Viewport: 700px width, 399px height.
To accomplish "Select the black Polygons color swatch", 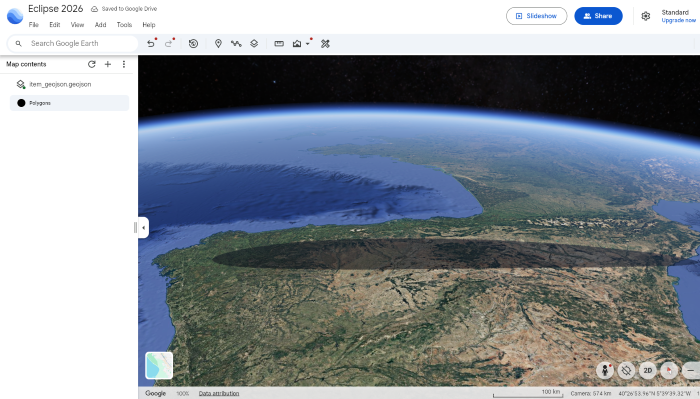I will click(x=21, y=103).
